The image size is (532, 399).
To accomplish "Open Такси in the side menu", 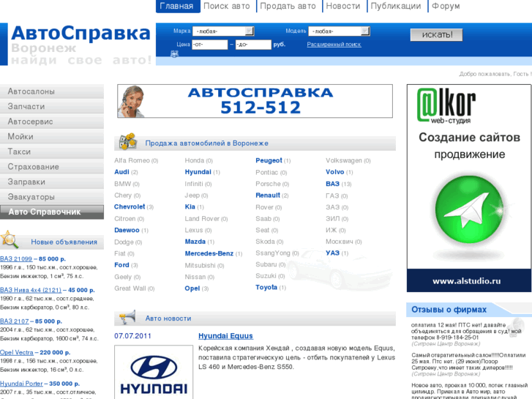I will coord(52,152).
